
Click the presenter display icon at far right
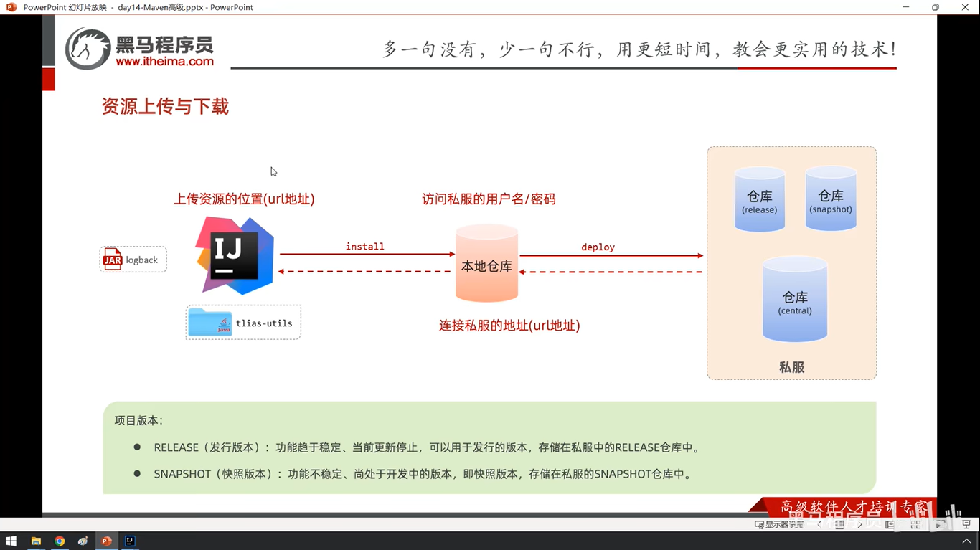pyautogui.click(x=966, y=524)
